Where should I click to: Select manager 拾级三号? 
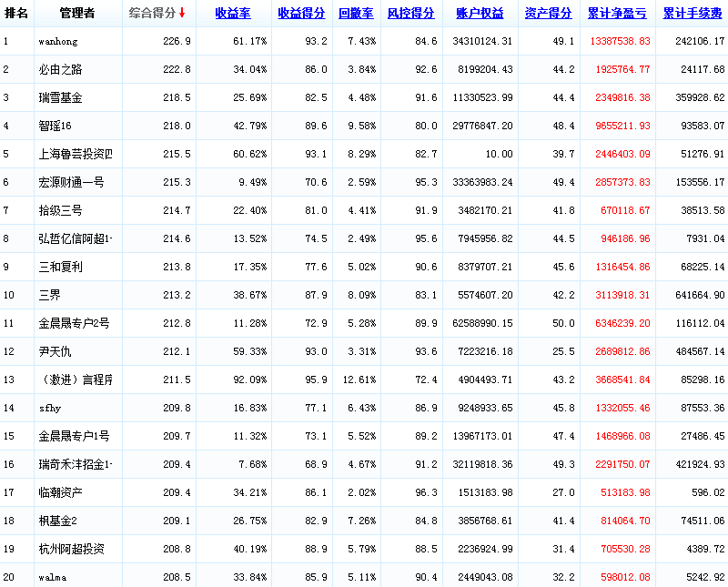[x=60, y=210]
